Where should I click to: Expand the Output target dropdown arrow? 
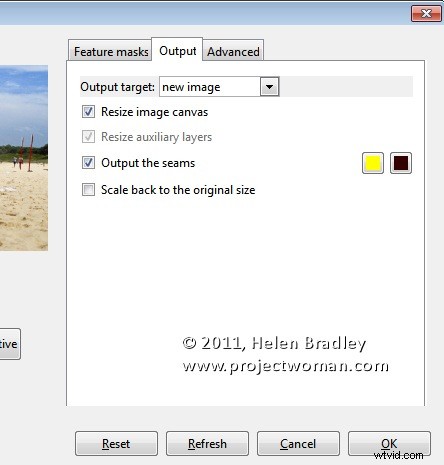point(269,87)
